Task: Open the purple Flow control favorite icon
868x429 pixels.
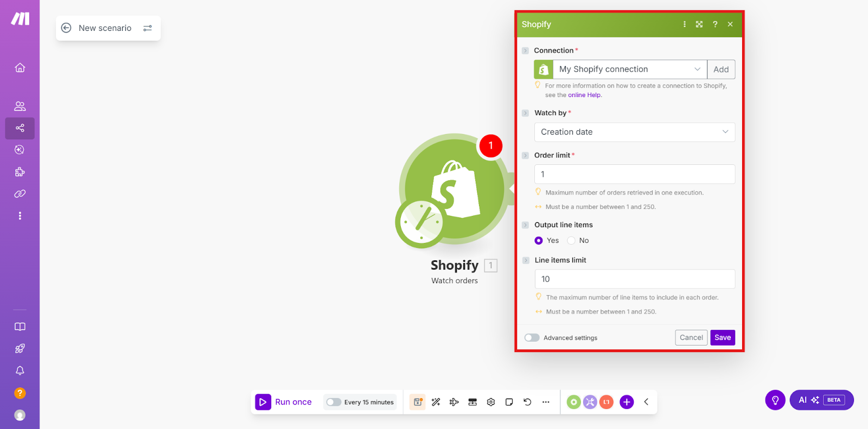Action: pyautogui.click(x=590, y=402)
